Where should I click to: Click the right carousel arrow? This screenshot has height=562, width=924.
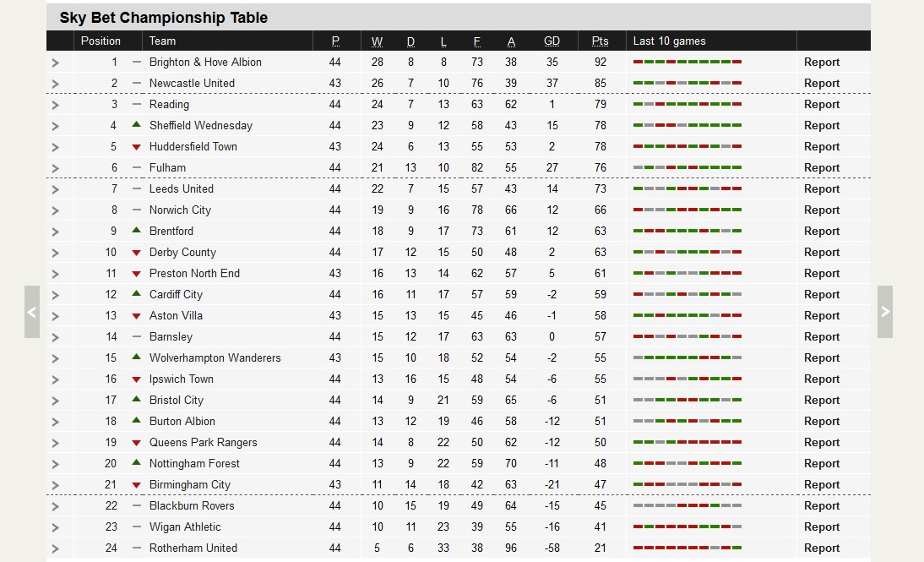[884, 312]
